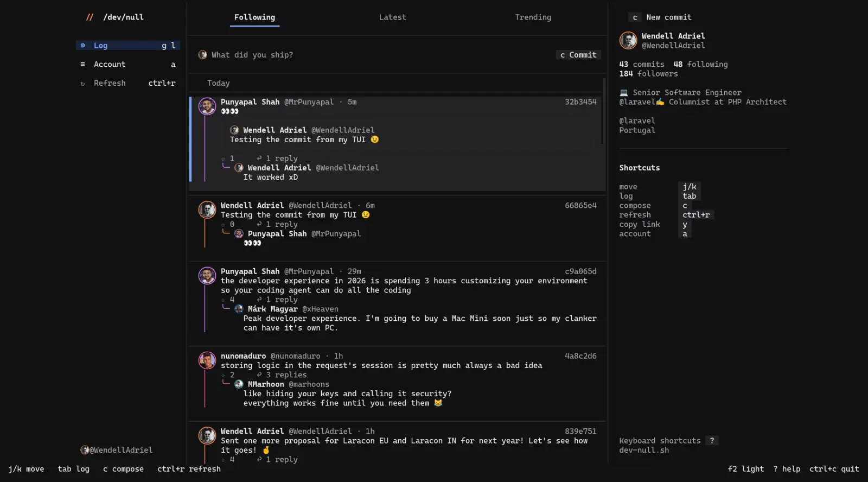Star Wendell's 'Testing the commit' post 66865e4

click(x=227, y=224)
